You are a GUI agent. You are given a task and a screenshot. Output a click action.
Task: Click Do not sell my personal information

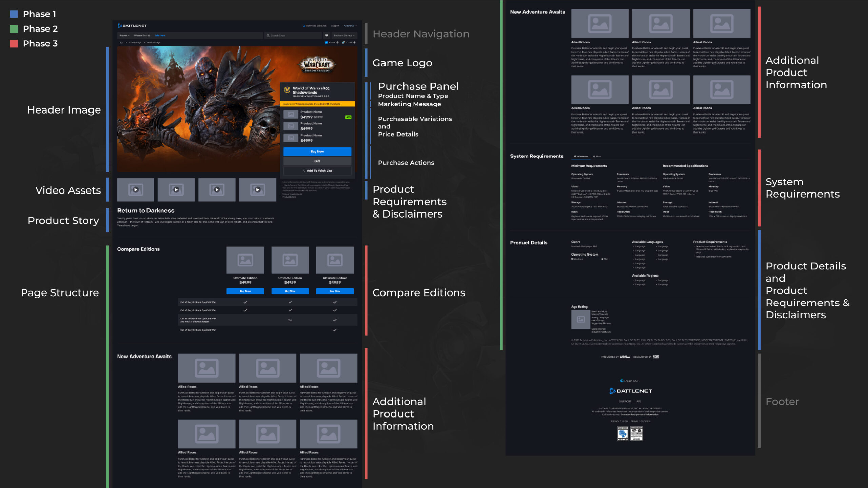(640, 414)
